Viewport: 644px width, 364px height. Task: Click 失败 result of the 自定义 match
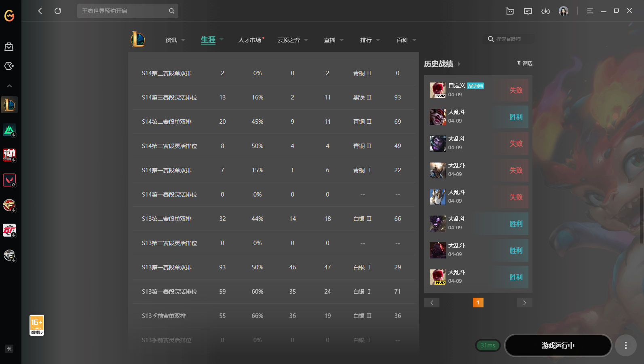tap(516, 90)
